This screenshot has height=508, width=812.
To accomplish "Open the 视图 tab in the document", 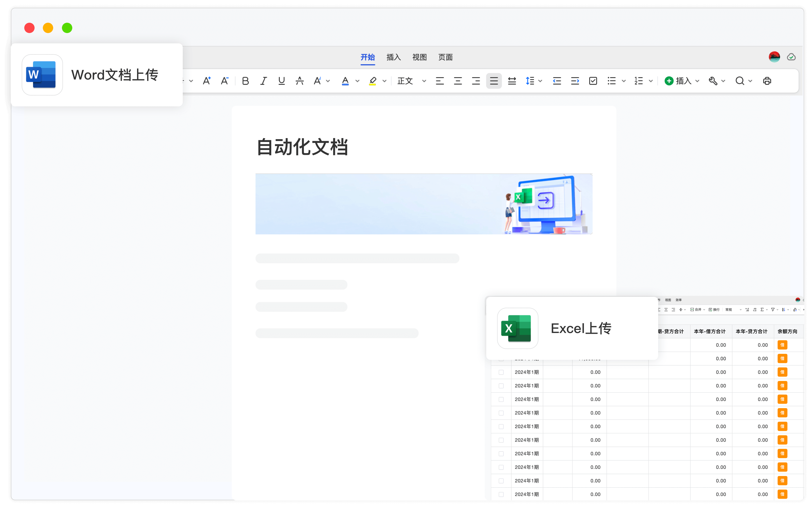I will (x=419, y=58).
